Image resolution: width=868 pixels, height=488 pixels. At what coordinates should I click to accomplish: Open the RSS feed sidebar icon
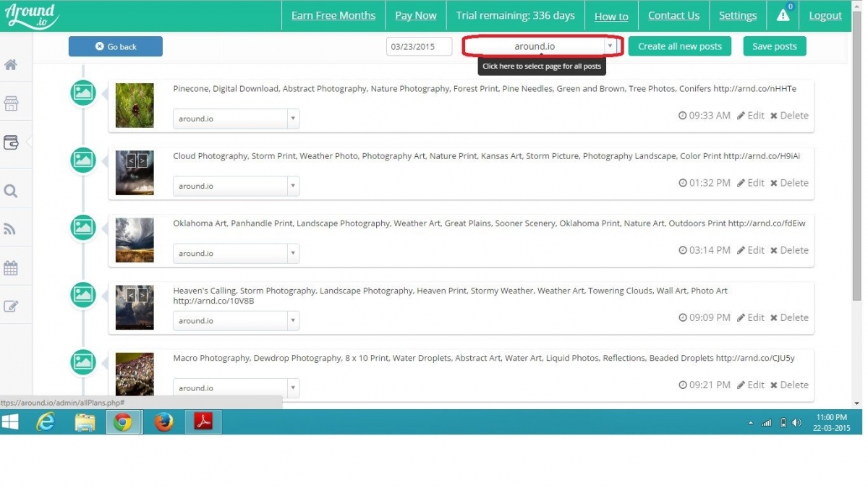[x=11, y=230]
